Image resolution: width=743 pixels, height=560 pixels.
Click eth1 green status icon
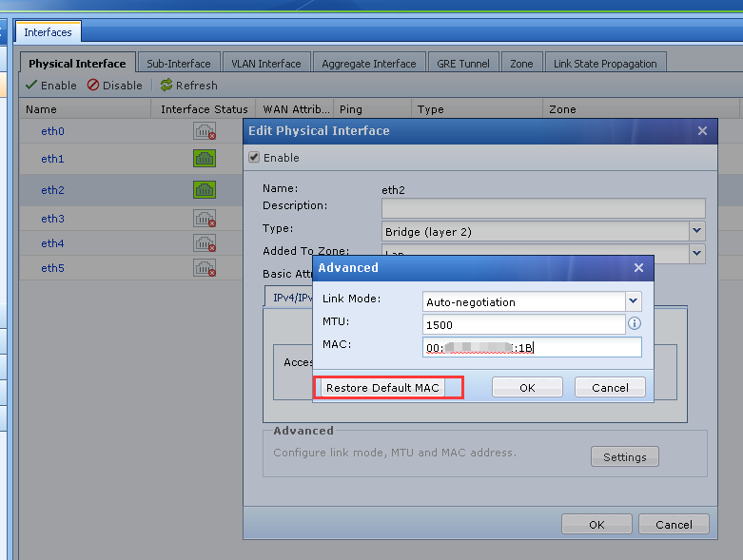click(205, 158)
